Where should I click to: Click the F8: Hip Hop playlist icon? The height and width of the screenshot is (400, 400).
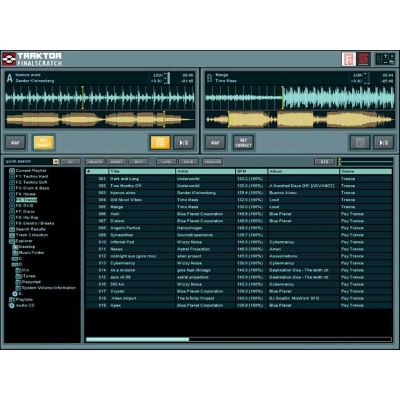point(12,218)
